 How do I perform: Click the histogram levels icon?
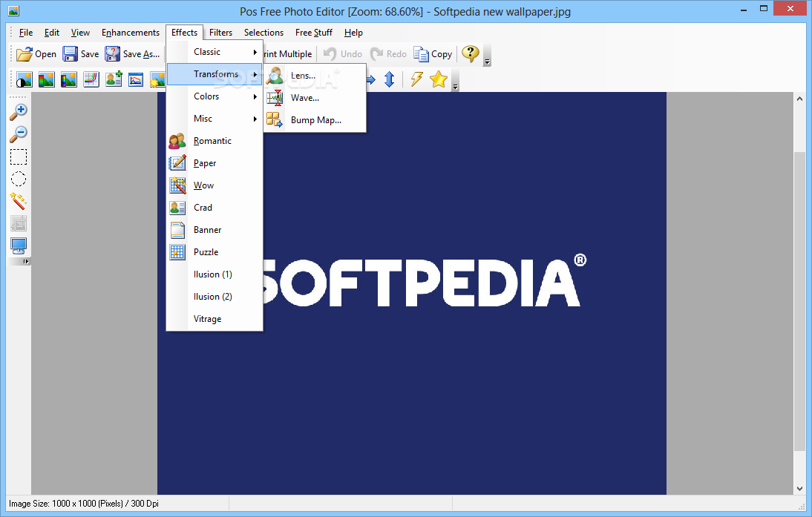(x=136, y=79)
